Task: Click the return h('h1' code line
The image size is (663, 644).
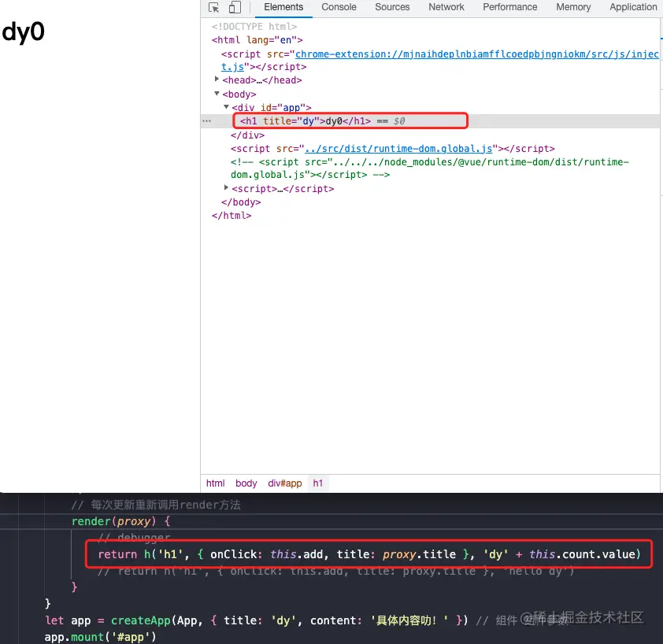Action: pos(369,554)
